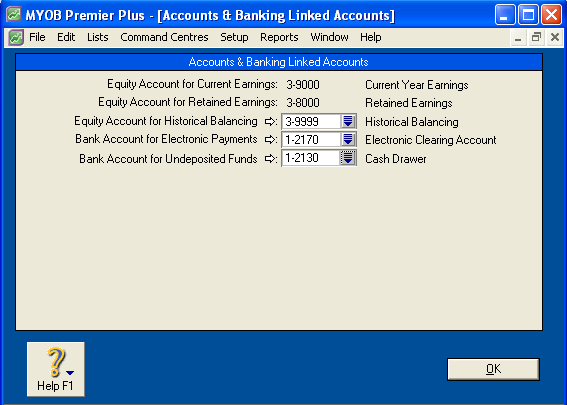Click zoom arrow next to Historical Balancing label
The width and height of the screenshot is (567, 405).
(x=270, y=122)
